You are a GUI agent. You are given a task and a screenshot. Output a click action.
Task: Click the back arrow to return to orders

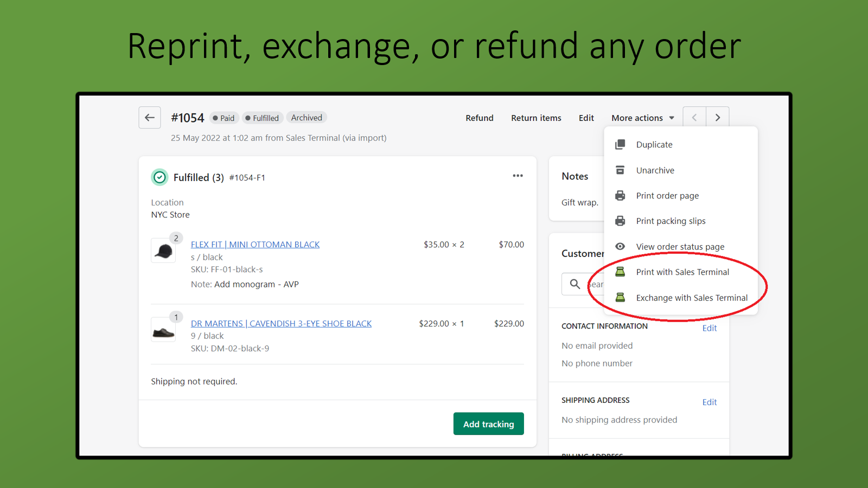point(149,117)
